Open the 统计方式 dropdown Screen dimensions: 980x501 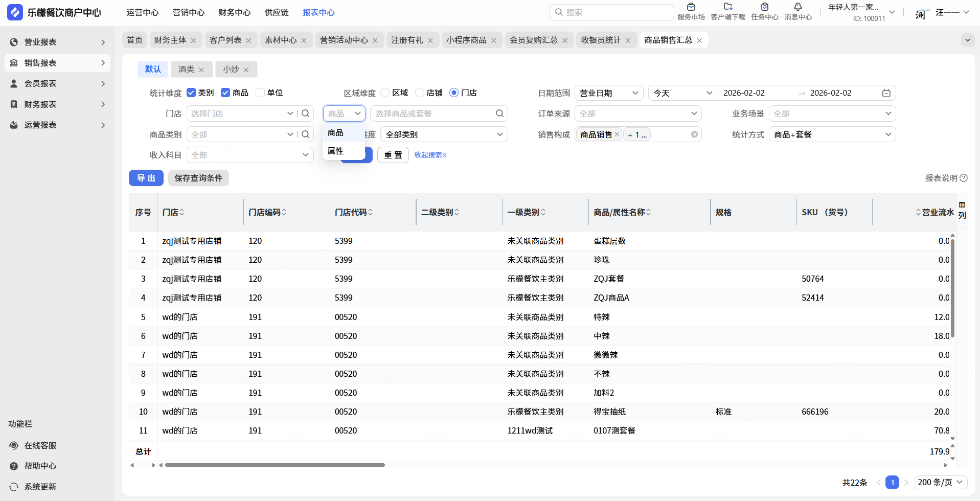(832, 134)
